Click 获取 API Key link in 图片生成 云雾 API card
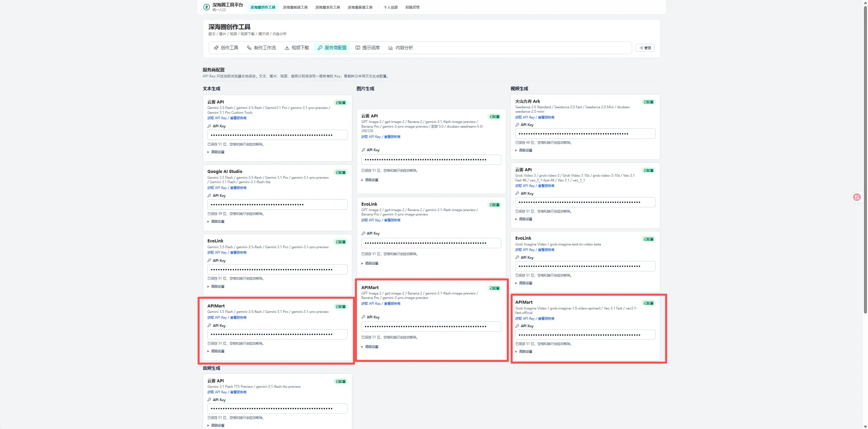868x429 pixels. [371, 137]
